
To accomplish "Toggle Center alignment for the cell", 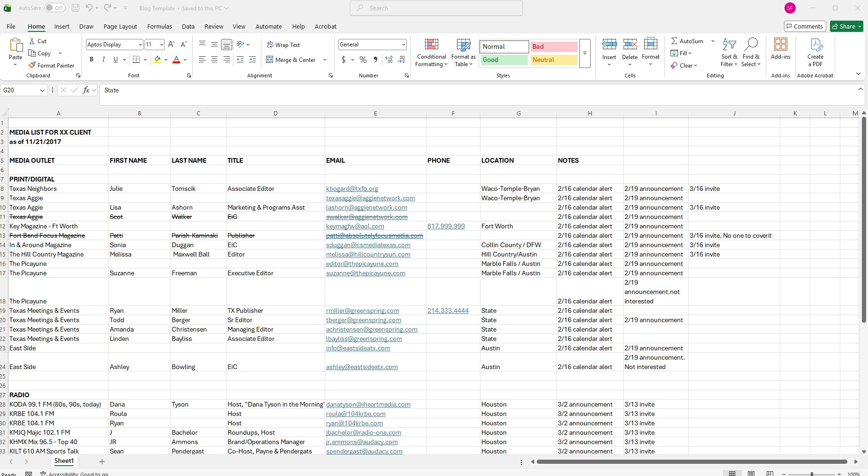I will pos(214,60).
